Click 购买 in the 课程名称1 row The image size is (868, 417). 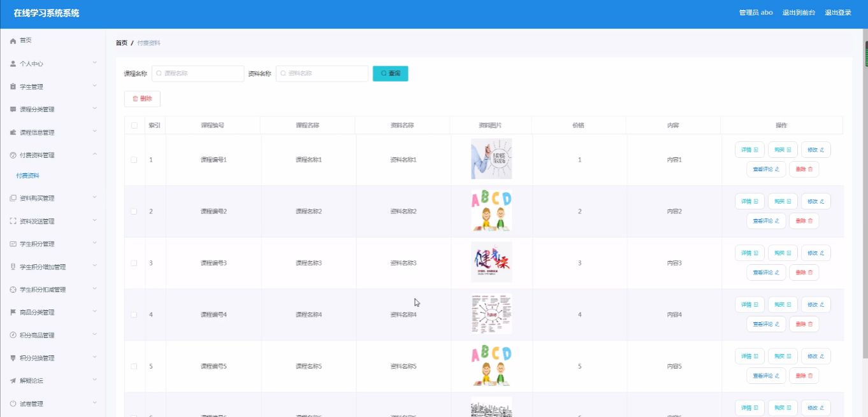pos(783,150)
